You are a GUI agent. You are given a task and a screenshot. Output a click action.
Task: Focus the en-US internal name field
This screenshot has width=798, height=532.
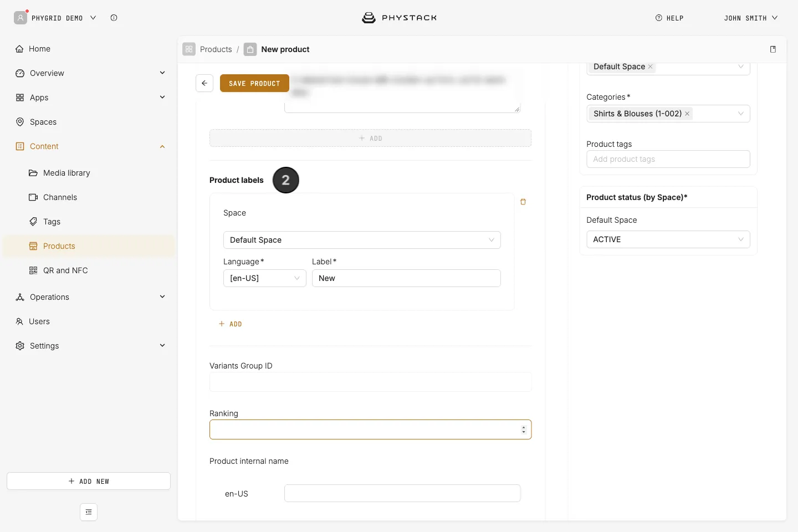tap(402, 493)
